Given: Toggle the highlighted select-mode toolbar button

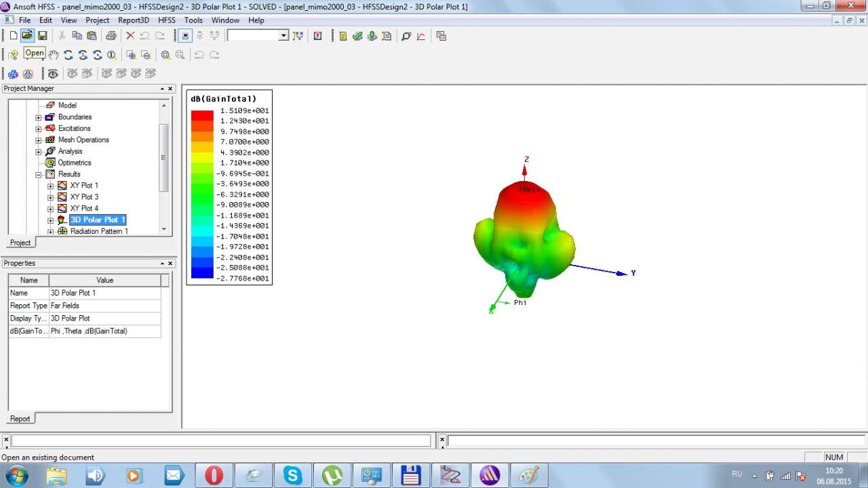Looking at the screenshot, I should pyautogui.click(x=184, y=35).
